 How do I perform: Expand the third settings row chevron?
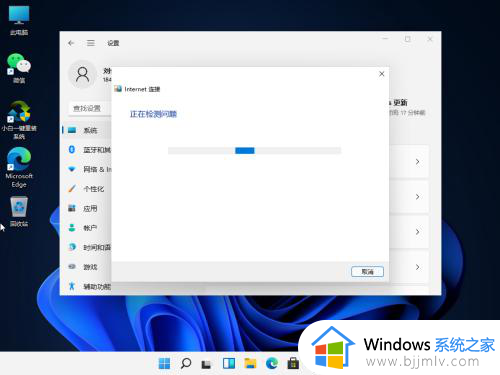click(417, 232)
